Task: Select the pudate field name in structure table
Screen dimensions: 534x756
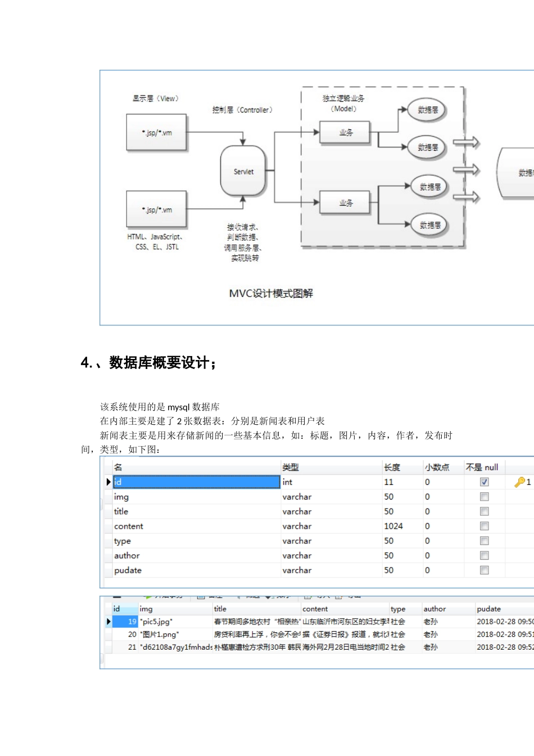Action: pos(196,570)
